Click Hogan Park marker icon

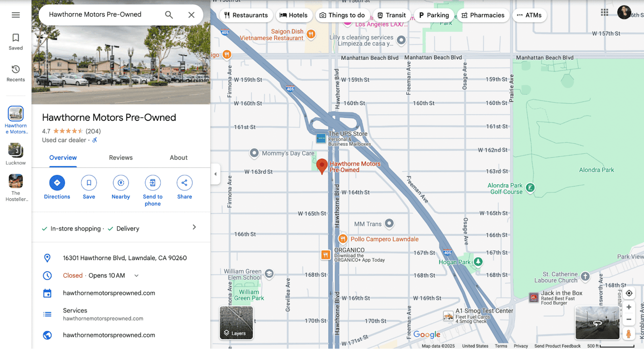tap(478, 262)
